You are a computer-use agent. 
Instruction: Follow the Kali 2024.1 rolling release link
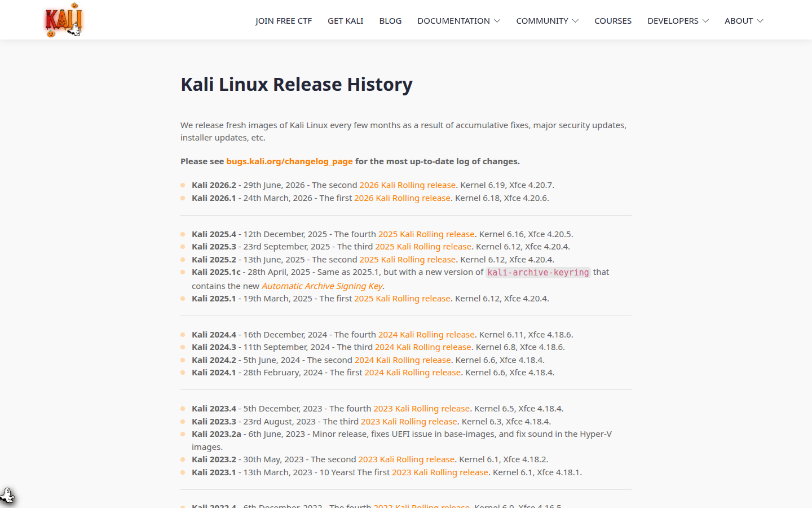click(x=413, y=373)
